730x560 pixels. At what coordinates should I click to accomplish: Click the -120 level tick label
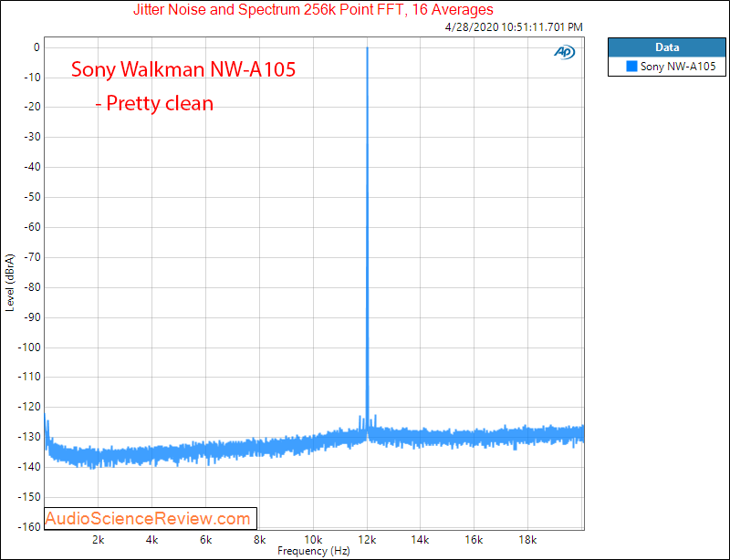point(29,407)
